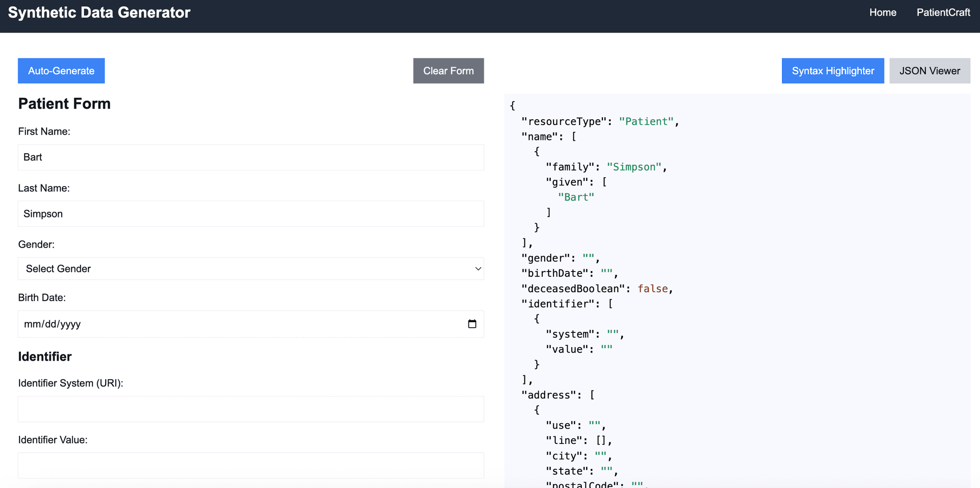The height and width of the screenshot is (488, 980).
Task: Click the Patient Form heading
Action: point(64,103)
